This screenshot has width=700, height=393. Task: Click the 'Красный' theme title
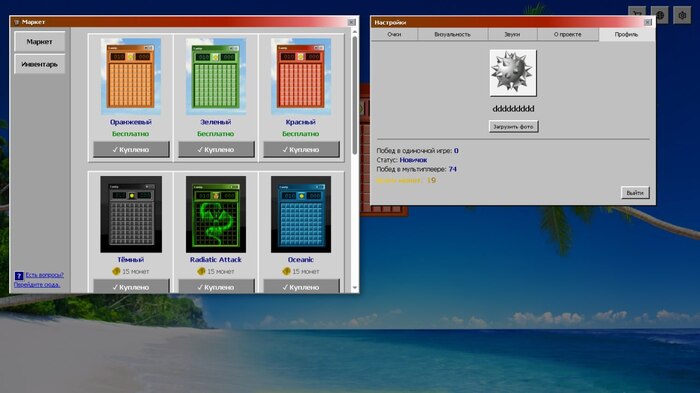[300, 122]
